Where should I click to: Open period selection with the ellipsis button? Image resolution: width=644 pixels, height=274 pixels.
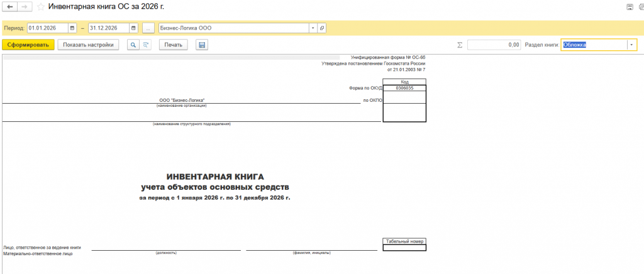click(x=148, y=28)
